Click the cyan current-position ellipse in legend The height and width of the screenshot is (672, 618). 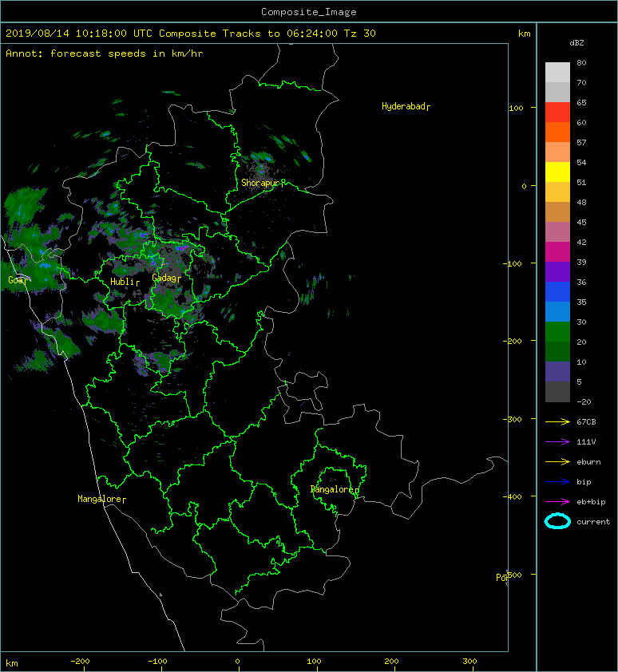(557, 521)
